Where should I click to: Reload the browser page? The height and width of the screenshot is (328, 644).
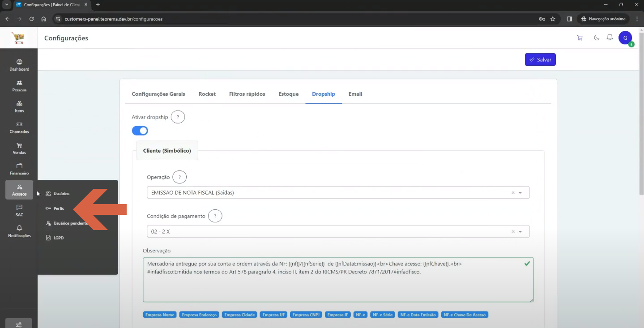[31, 19]
